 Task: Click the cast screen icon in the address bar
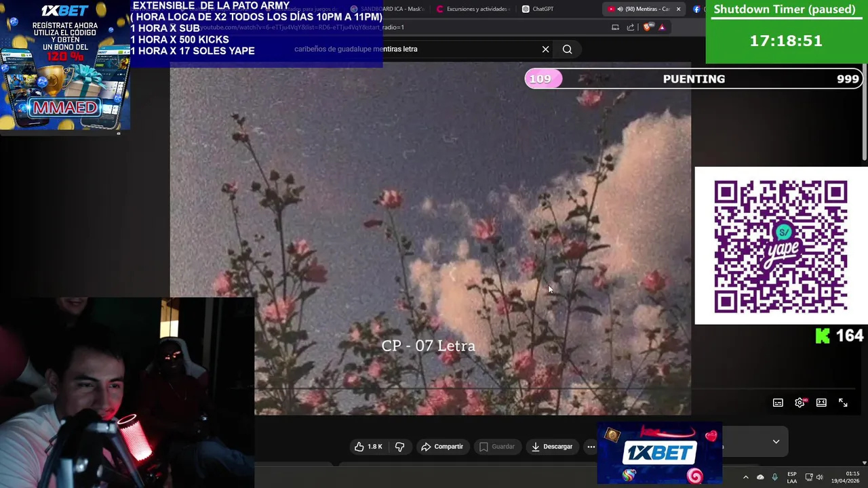click(x=615, y=27)
